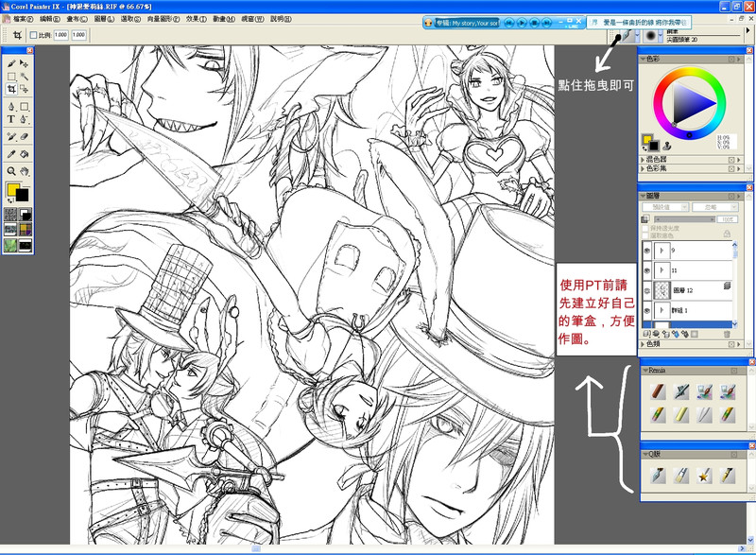Swap the colors in the Colors panel
The height and width of the screenshot is (555, 756).
click(644, 149)
